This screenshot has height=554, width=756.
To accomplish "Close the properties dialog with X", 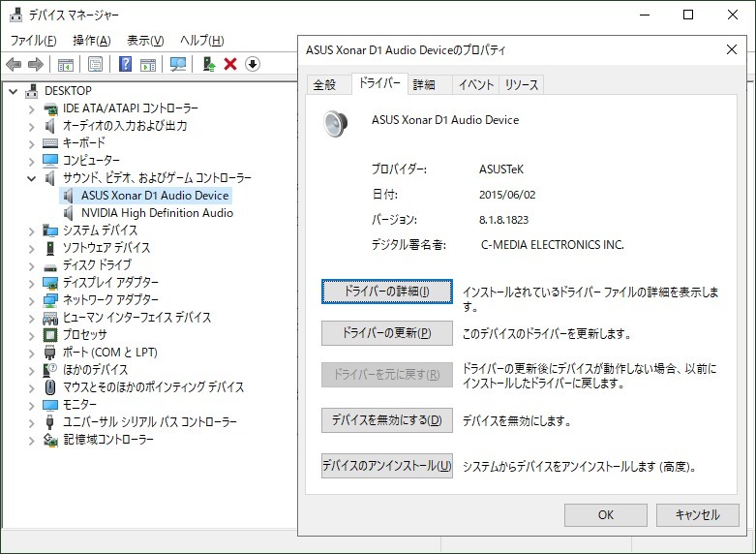I will pos(732,49).
